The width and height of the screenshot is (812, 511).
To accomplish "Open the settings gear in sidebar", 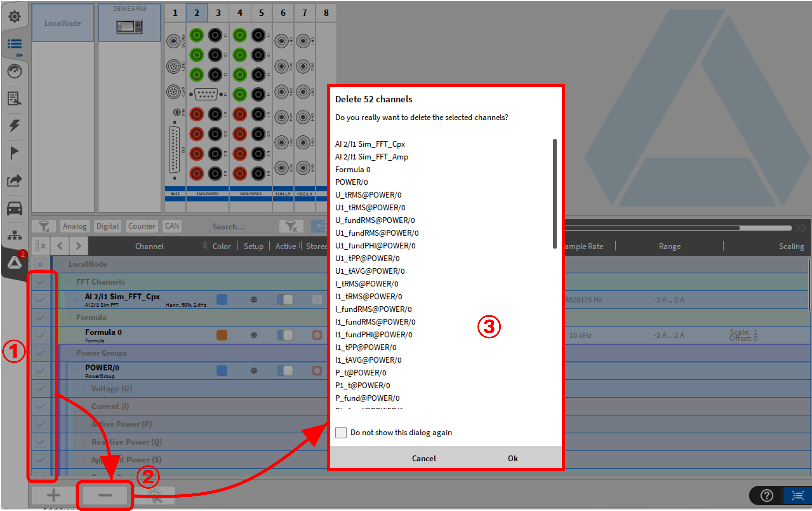I will tap(15, 16).
